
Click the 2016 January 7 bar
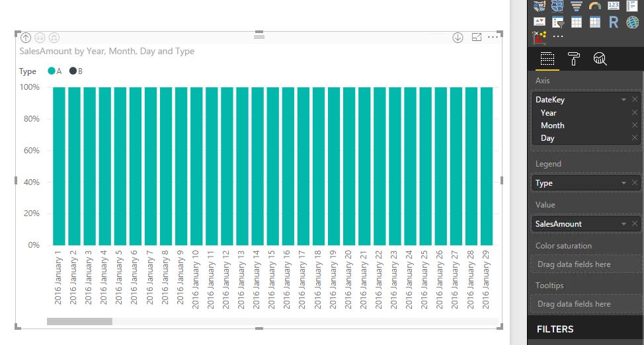[151, 166]
